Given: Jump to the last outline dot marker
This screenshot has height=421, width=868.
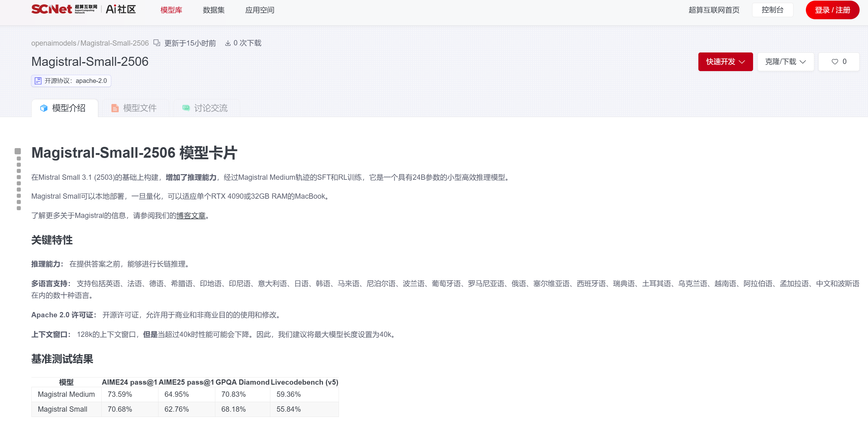Looking at the screenshot, I should pyautogui.click(x=19, y=208).
